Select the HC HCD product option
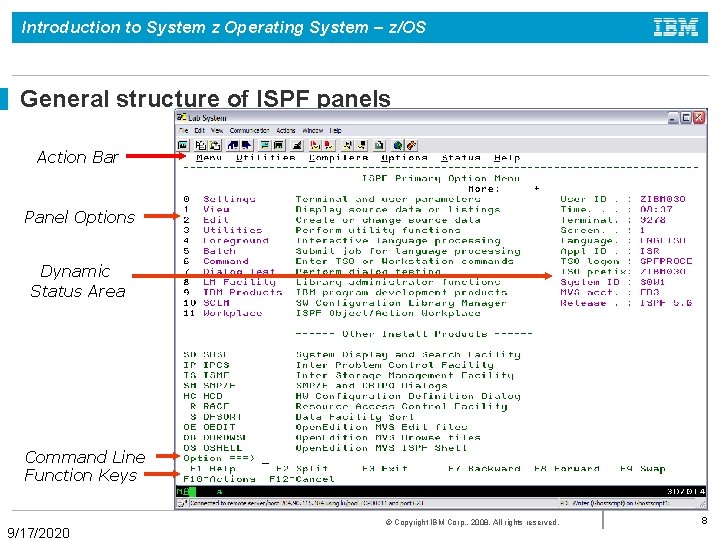 pyautogui.click(x=203, y=396)
